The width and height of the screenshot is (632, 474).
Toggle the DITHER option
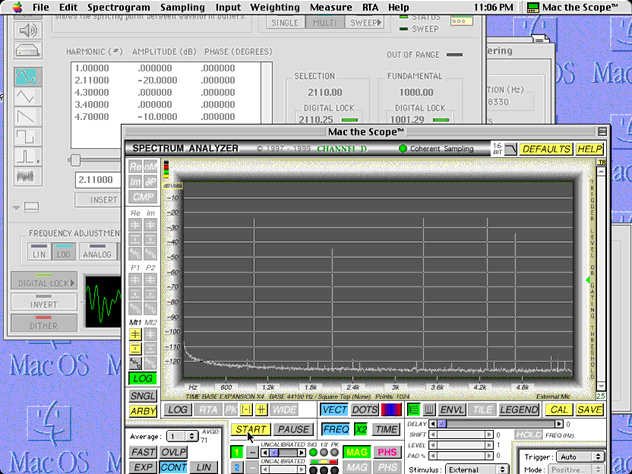tap(44, 323)
